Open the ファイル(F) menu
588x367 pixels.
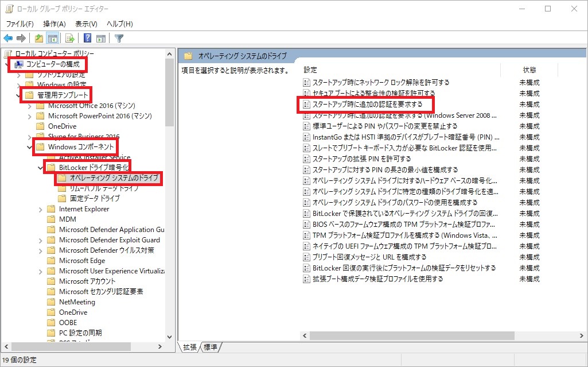pos(20,24)
